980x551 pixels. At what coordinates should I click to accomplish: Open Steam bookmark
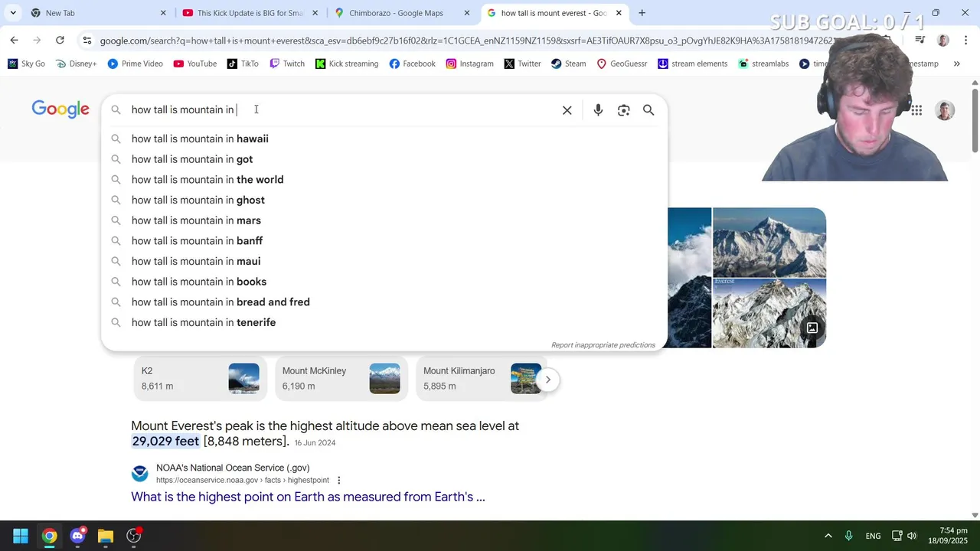point(569,64)
